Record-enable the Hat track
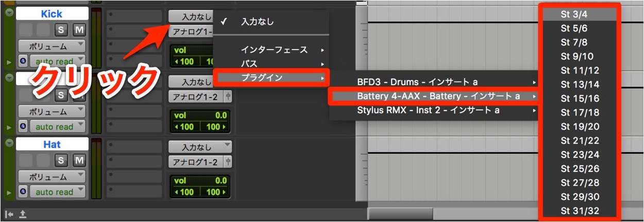644x222 pixels. [26, 161]
